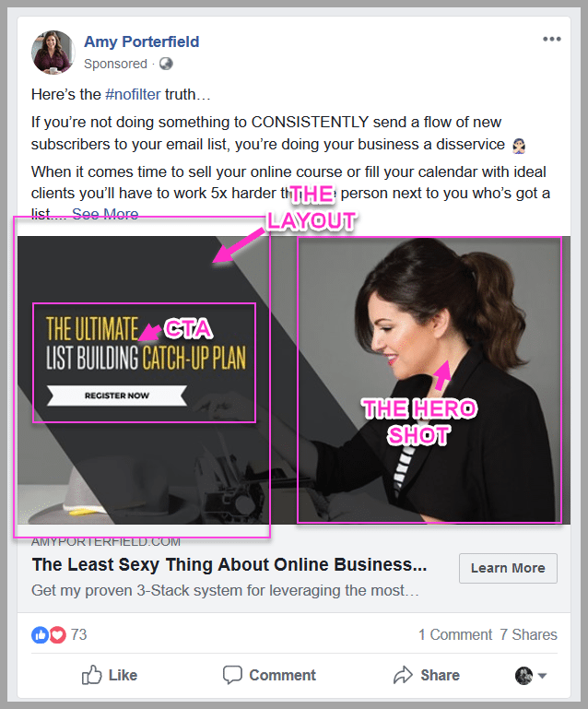Open the three-dot post options menu

552,39
